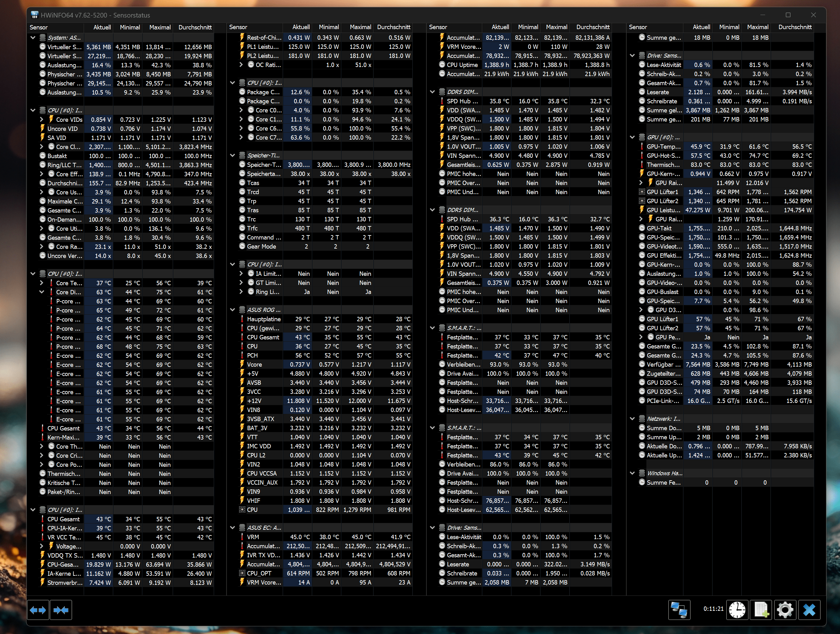Click the round icon beside GPU-Takt
This screenshot has width=840, height=634.
[x=642, y=228]
